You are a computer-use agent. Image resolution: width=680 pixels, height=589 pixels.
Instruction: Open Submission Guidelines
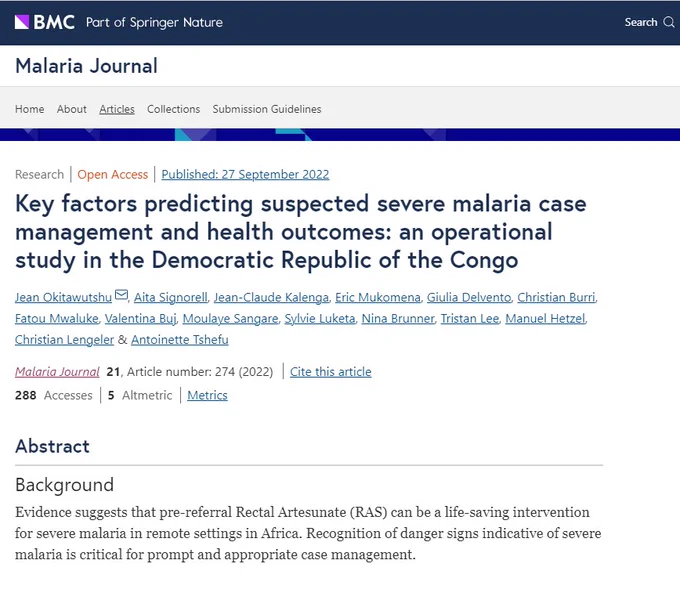tap(267, 109)
